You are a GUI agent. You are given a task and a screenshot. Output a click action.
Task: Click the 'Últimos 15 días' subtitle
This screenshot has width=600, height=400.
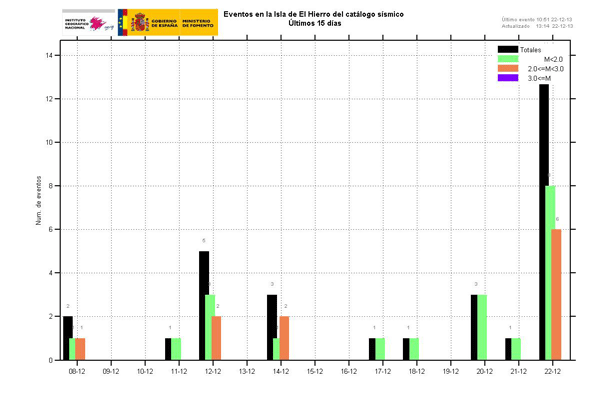pos(320,24)
